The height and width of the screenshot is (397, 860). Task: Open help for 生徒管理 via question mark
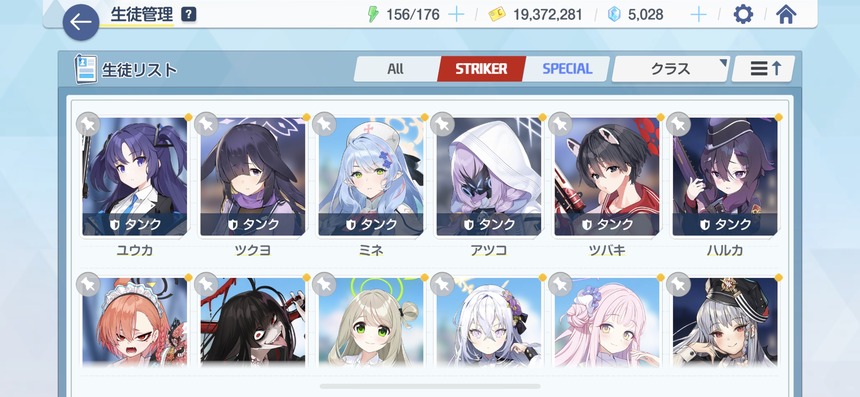(x=188, y=14)
